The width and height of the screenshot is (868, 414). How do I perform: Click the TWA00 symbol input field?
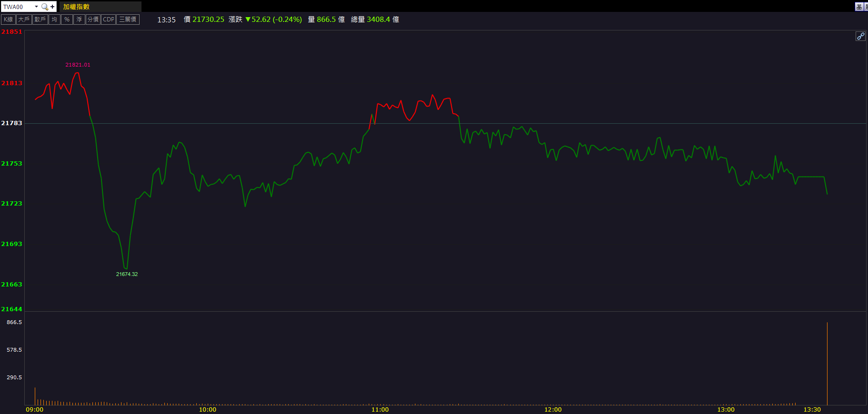tap(18, 7)
